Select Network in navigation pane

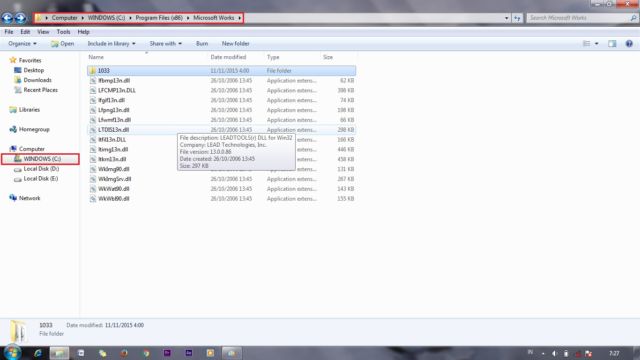point(29,198)
